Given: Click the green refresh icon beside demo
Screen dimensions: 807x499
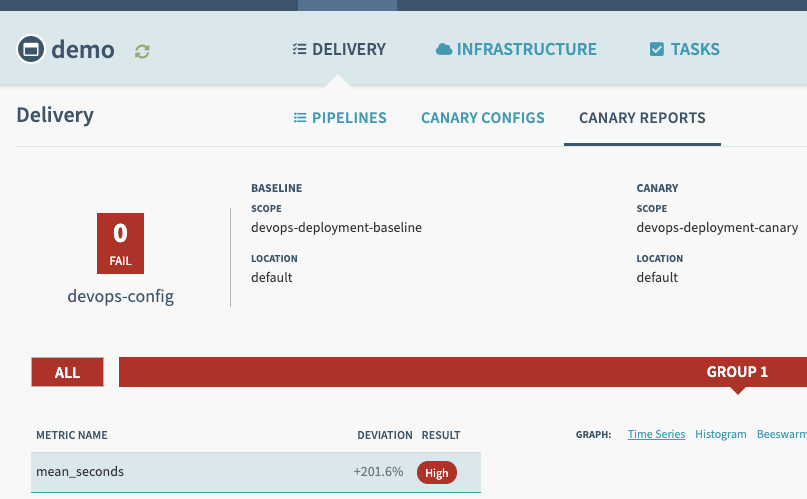Looking at the screenshot, I should [142, 50].
